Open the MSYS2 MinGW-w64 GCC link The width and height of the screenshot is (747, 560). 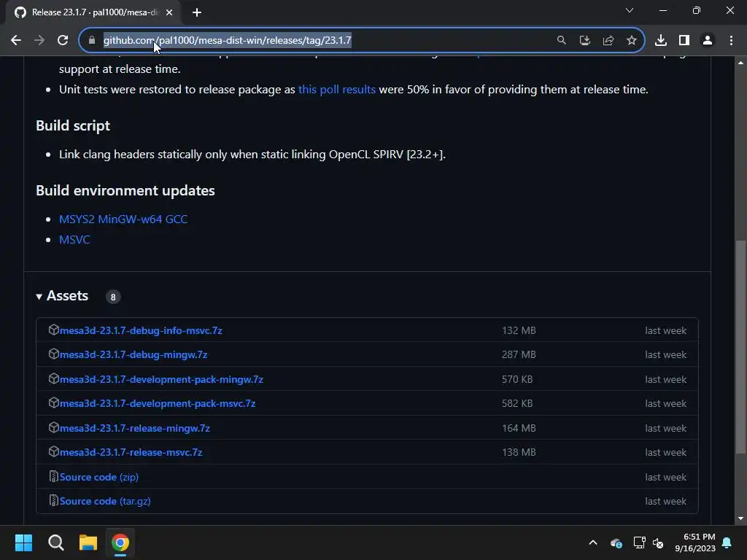click(x=123, y=219)
